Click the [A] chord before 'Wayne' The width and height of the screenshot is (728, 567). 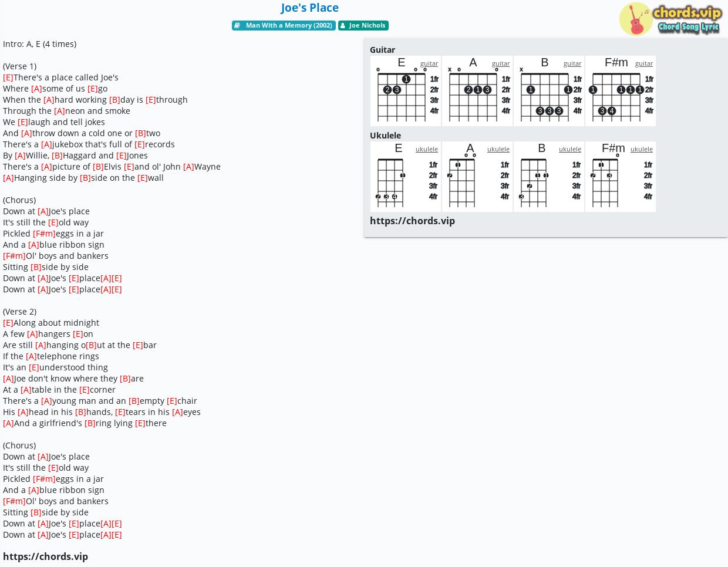click(x=188, y=167)
